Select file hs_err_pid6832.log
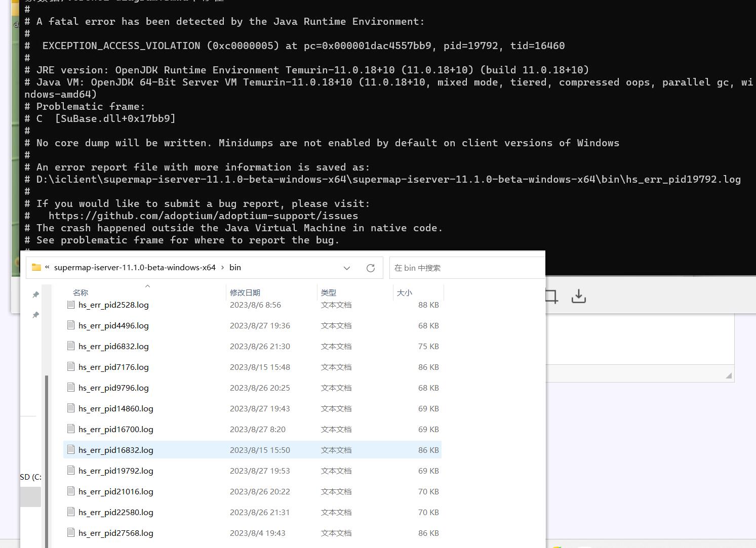This screenshot has height=548, width=756. (252, 346)
